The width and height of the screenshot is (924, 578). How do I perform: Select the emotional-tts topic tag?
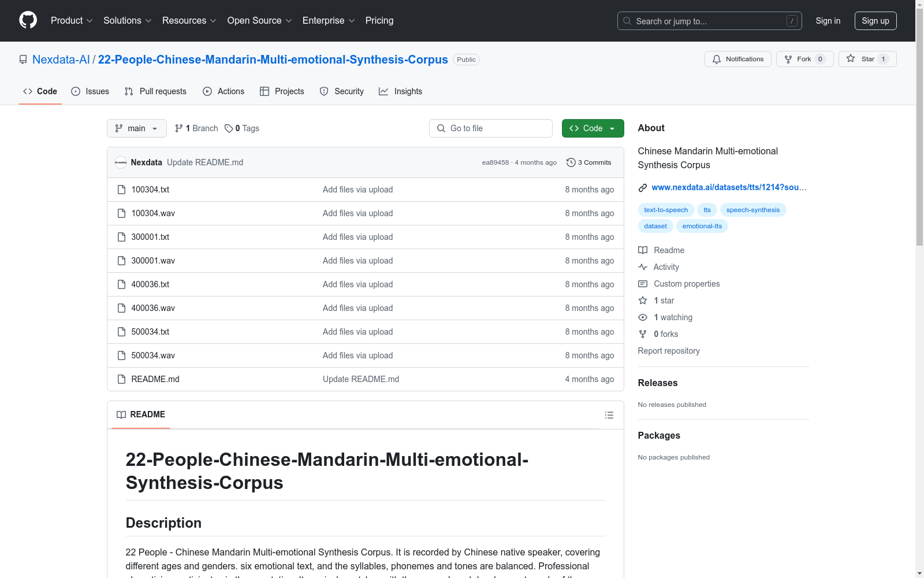pyautogui.click(x=702, y=226)
